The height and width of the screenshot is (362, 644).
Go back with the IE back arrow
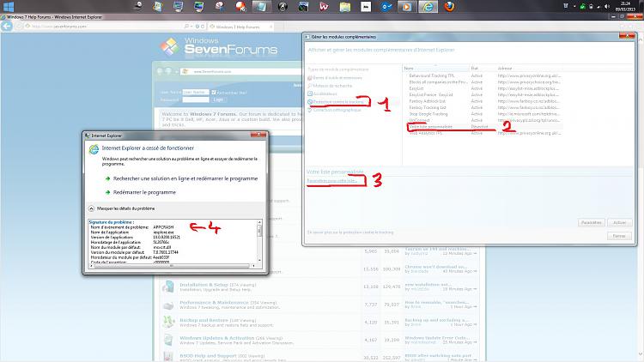click(x=7, y=27)
